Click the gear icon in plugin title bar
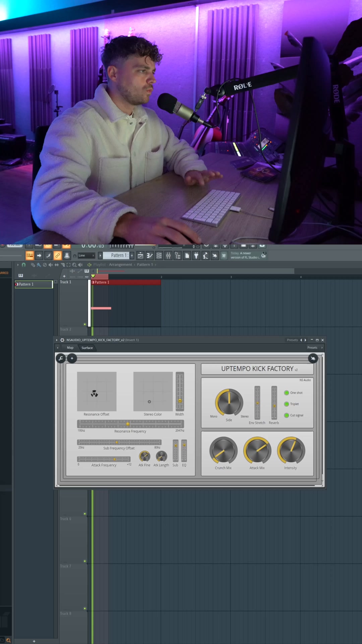Viewport: 362px width, 644px height. click(x=62, y=340)
